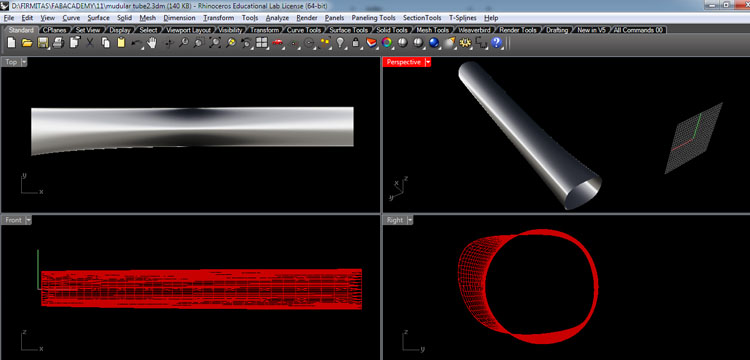Screen dimensions: 750x360
Task: Click the New file icon
Action: (11, 43)
